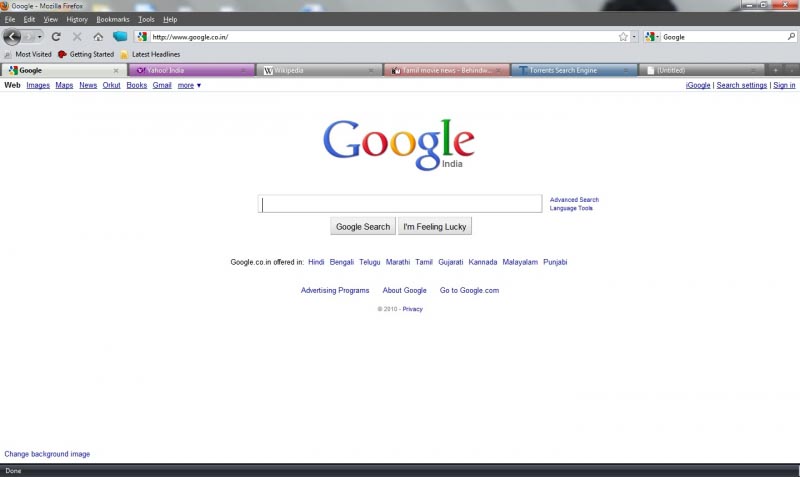800x477 pixels.
Task: Open a new tab with the plus button
Action: point(775,70)
